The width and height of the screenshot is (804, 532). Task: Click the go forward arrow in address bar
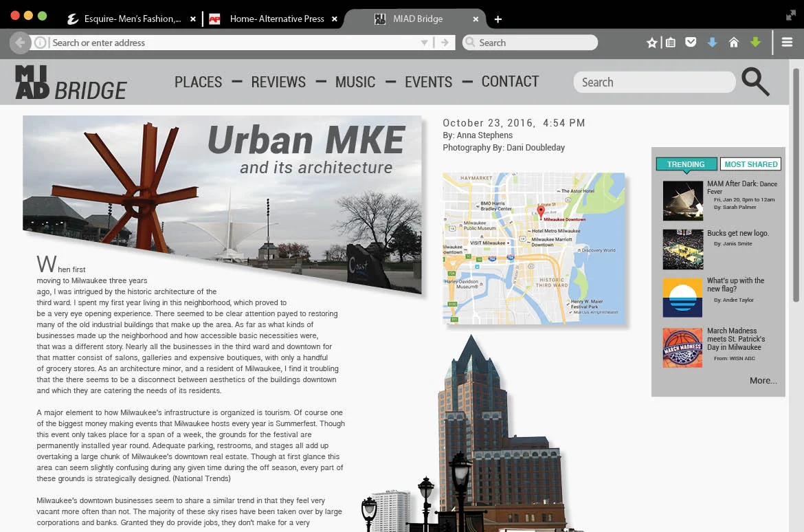445,43
